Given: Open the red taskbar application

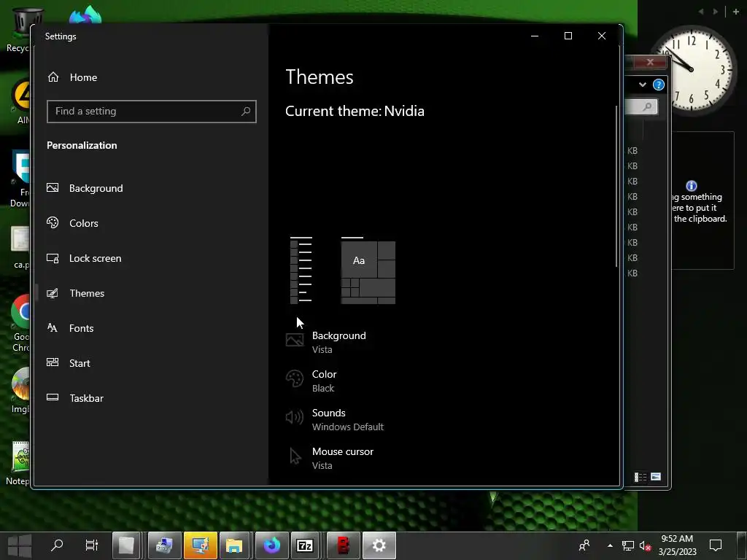Looking at the screenshot, I should 343,545.
